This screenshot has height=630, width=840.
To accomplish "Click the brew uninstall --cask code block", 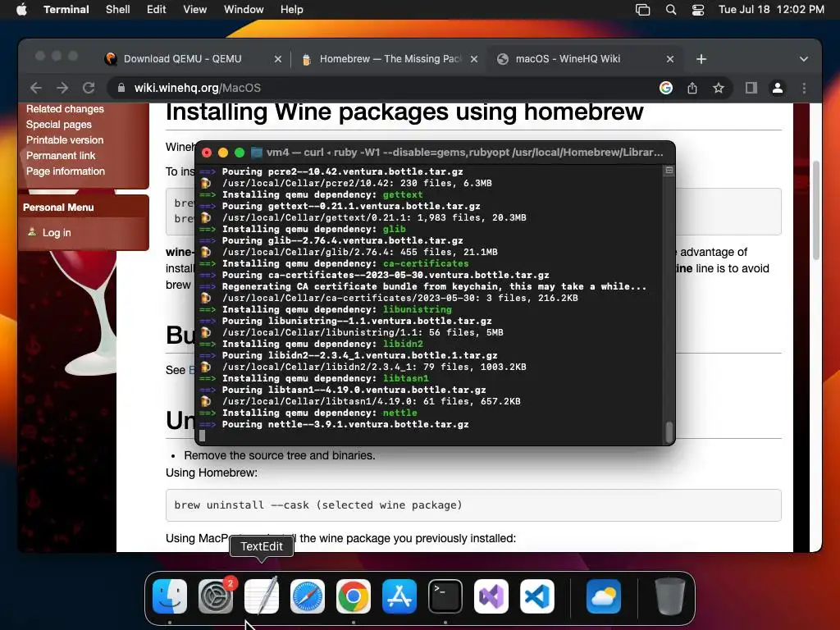I will coord(473,505).
